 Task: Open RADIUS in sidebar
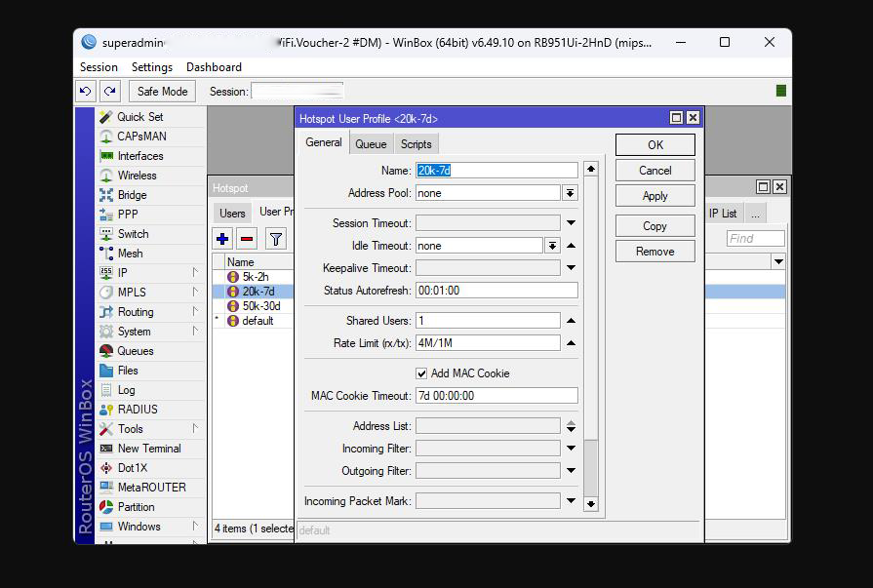150,410
